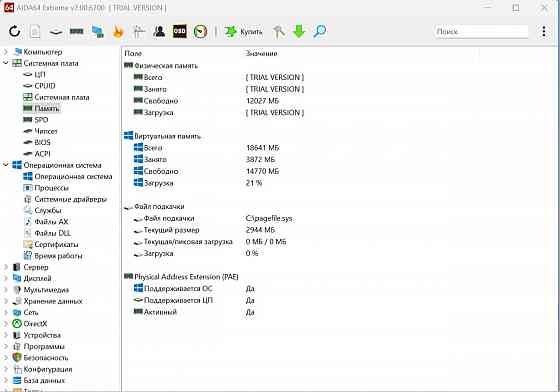This screenshot has width=560, height=392.
Task: Expand the Хранение данных tree node
Action: click(6, 301)
